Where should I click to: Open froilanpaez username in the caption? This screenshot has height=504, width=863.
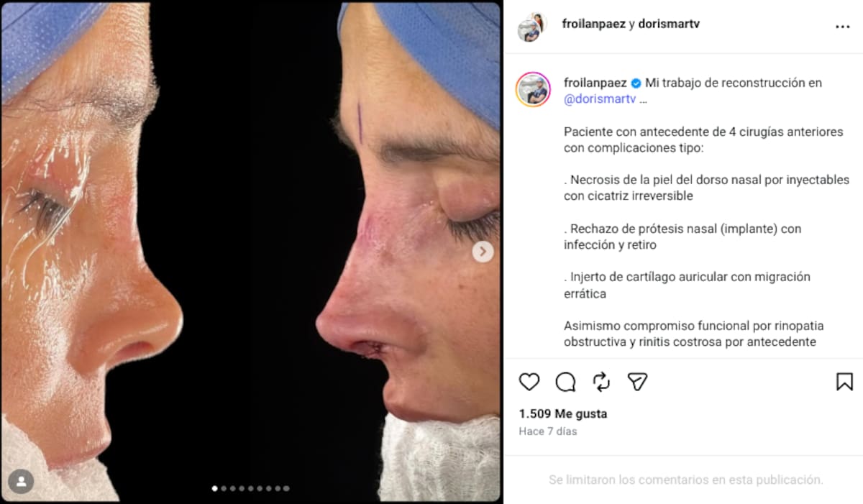tap(595, 83)
